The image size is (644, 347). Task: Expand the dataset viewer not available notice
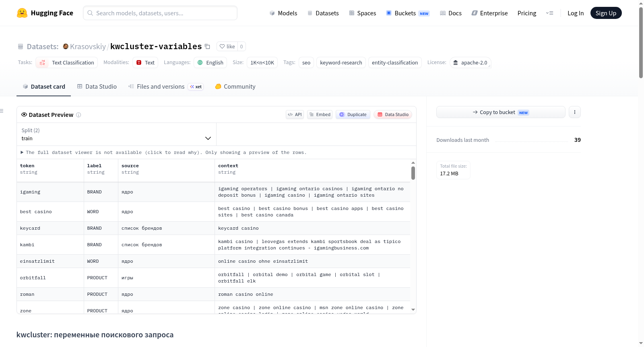tap(163, 152)
